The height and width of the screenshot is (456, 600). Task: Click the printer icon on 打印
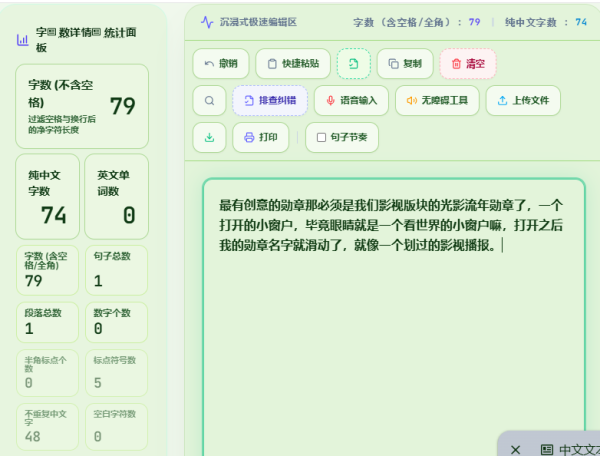coord(249,137)
